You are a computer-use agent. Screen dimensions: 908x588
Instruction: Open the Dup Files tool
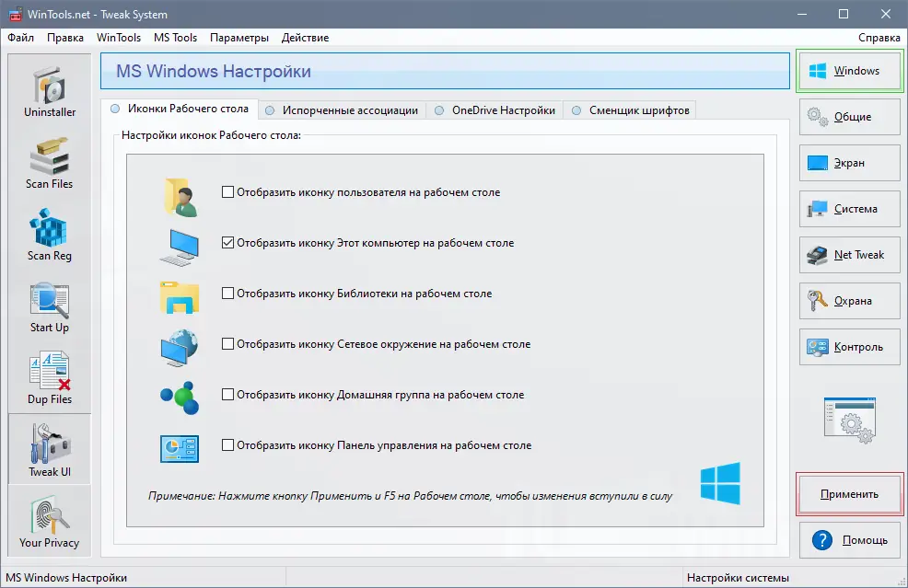pos(49,379)
